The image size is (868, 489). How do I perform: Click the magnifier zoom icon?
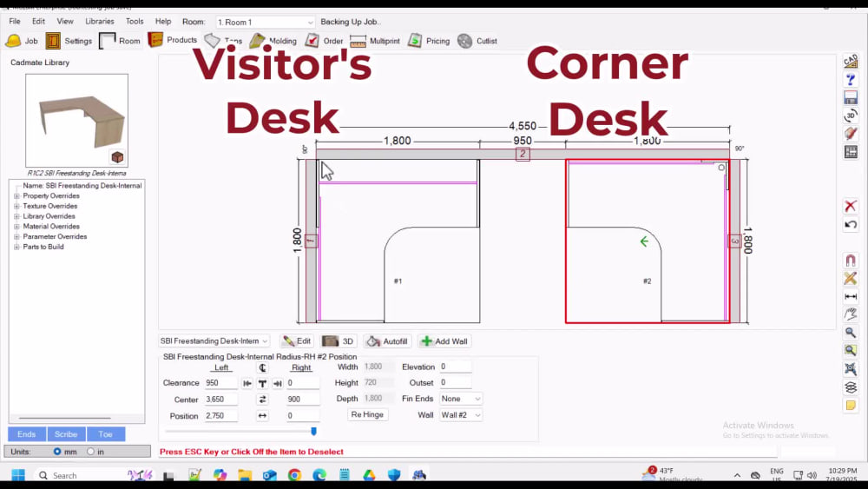point(851,333)
